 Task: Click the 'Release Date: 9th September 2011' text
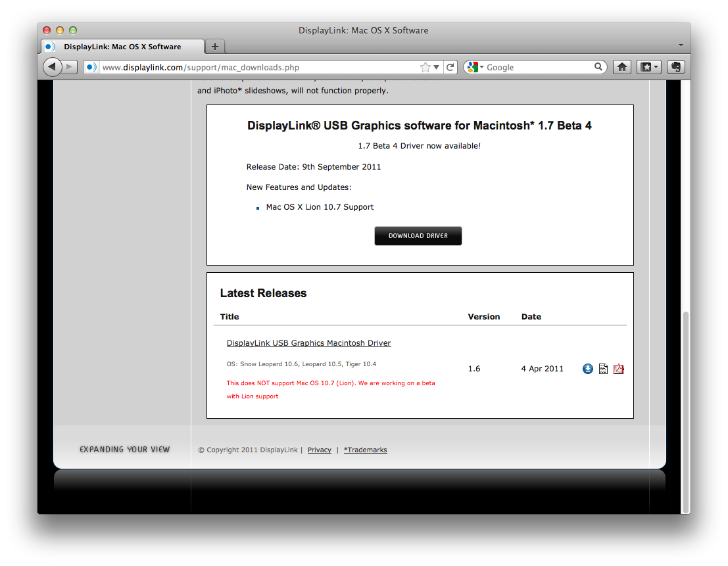click(314, 166)
